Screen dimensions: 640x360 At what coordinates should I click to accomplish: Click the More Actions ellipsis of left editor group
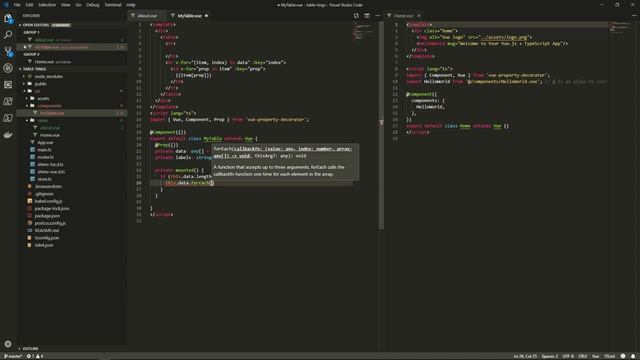[x=378, y=16]
